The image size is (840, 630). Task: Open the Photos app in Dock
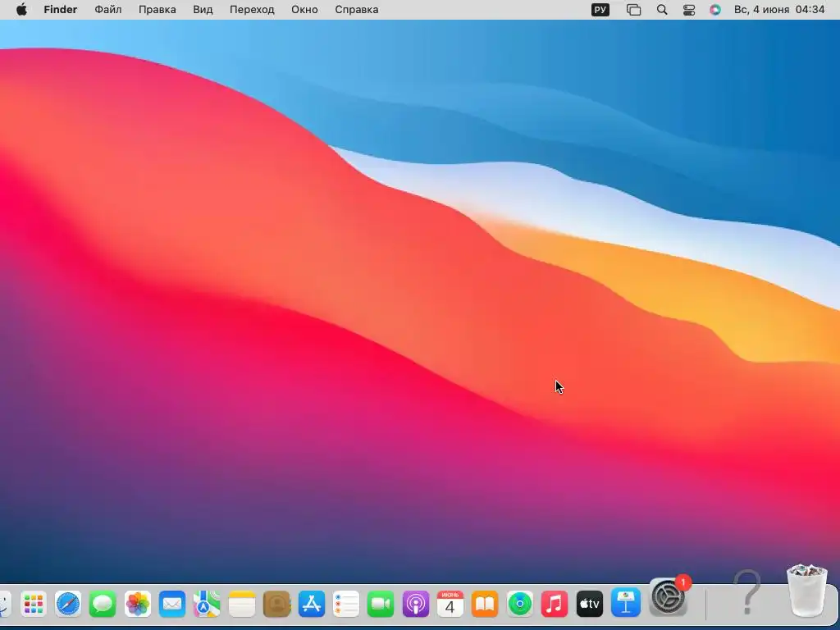tap(138, 605)
